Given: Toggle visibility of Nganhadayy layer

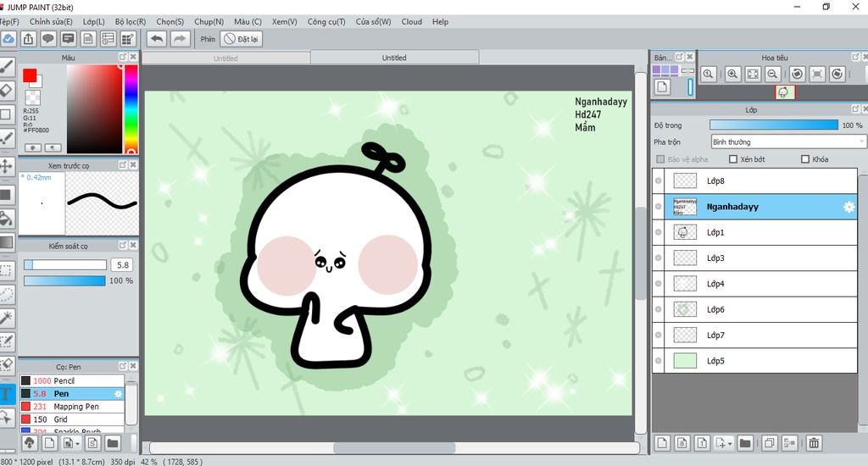Looking at the screenshot, I should coord(658,207).
